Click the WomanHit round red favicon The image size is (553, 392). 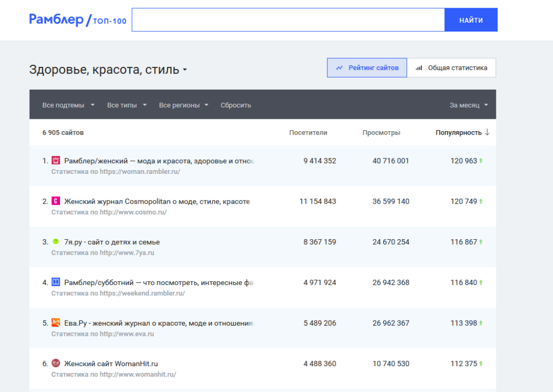pos(55,363)
